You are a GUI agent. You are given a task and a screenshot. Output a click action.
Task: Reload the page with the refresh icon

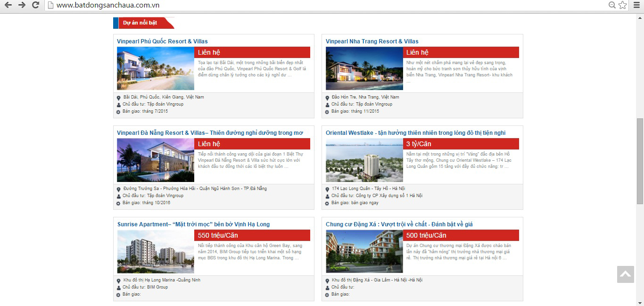coord(35,5)
